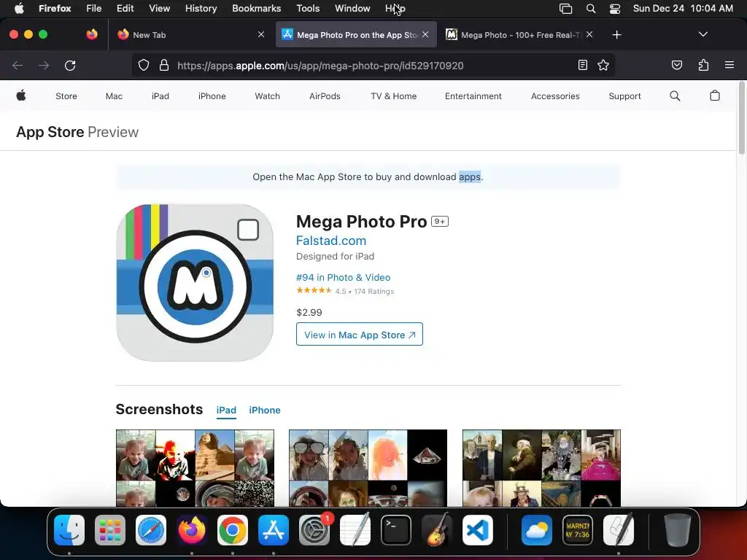Open App Store from the Dock
The height and width of the screenshot is (560, 747).
(274, 529)
